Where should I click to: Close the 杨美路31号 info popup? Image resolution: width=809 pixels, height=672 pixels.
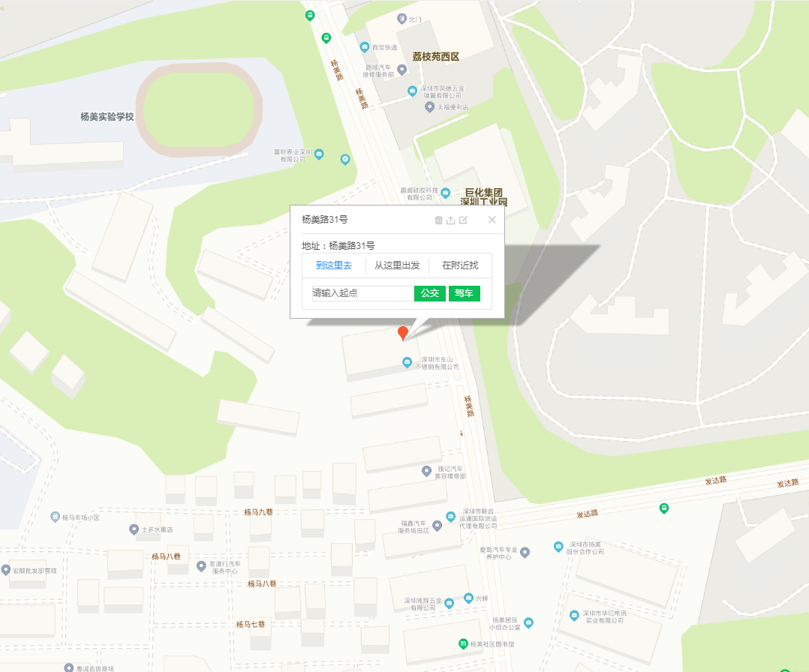pos(492,220)
